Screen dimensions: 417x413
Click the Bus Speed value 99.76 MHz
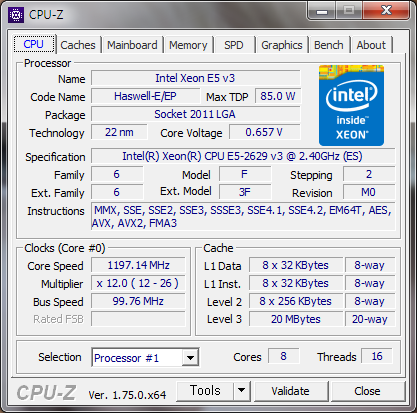138,301
